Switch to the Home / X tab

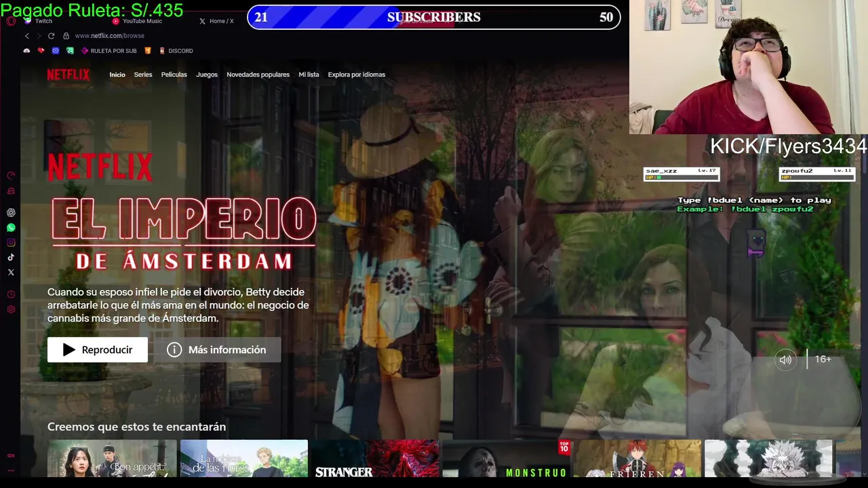pyautogui.click(x=216, y=21)
